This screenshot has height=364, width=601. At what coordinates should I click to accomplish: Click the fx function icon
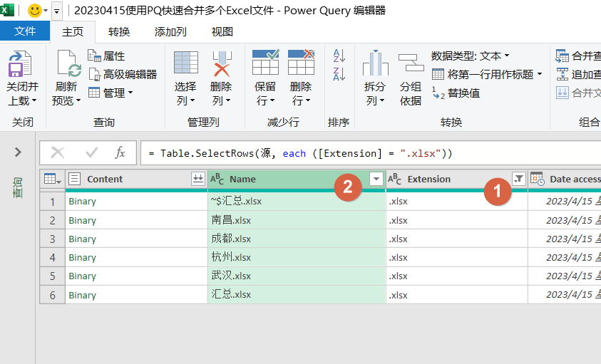(x=120, y=153)
